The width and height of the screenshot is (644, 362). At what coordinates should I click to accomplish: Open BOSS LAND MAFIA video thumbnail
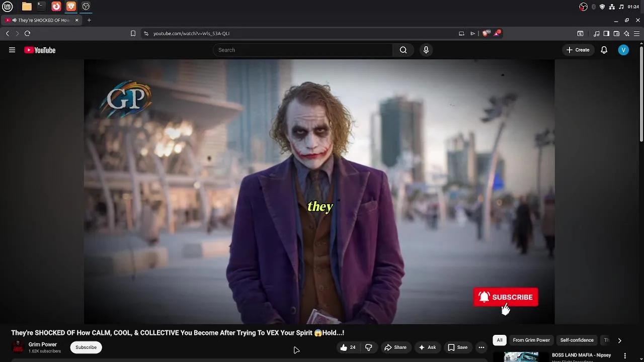click(x=521, y=357)
